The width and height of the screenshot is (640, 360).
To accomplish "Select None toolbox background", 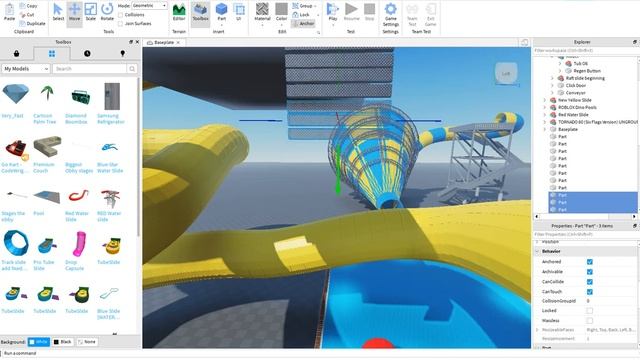I will (x=87, y=342).
